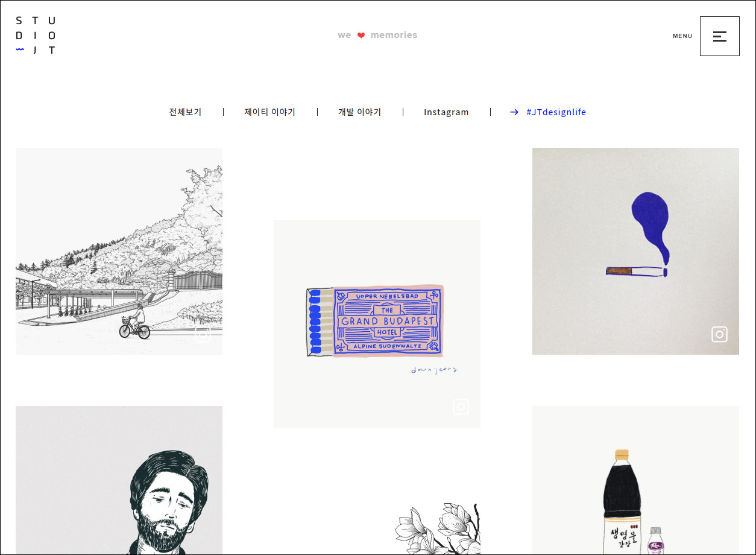
Task: Click the STUDIO JT logo
Action: click(x=36, y=36)
